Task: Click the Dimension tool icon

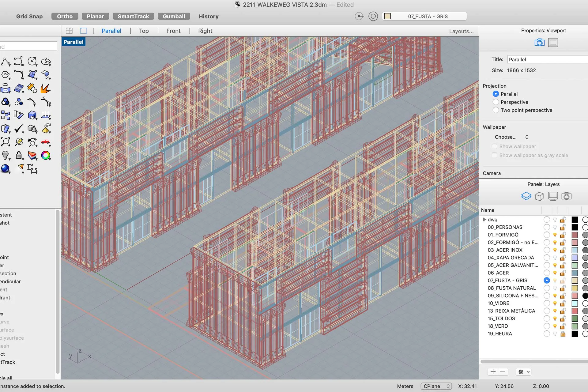Action: coord(32,168)
